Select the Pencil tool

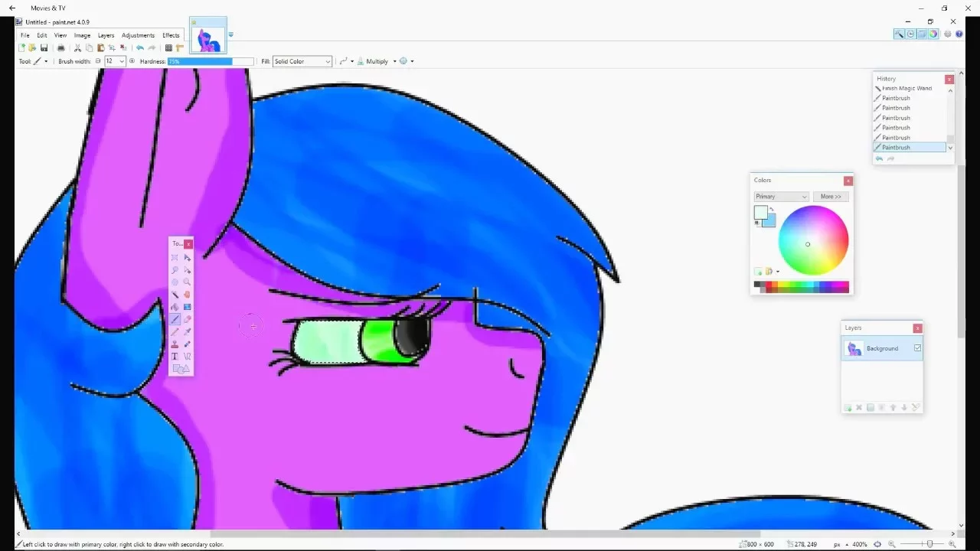[175, 331]
